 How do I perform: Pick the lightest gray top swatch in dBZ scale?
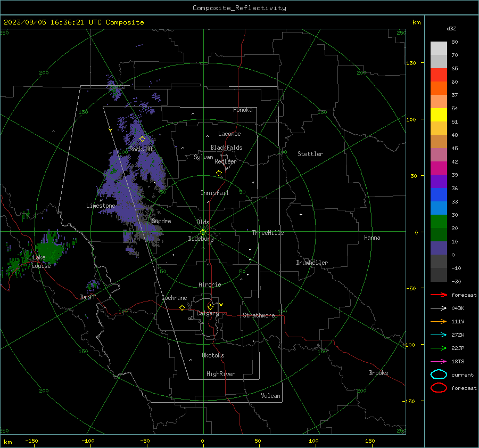click(439, 48)
